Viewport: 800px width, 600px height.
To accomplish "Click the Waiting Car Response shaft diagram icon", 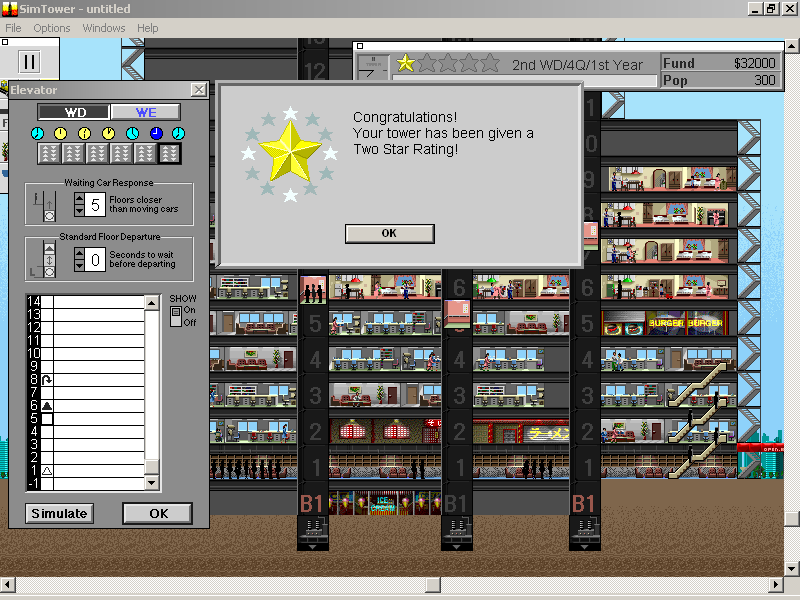I will coord(45,206).
